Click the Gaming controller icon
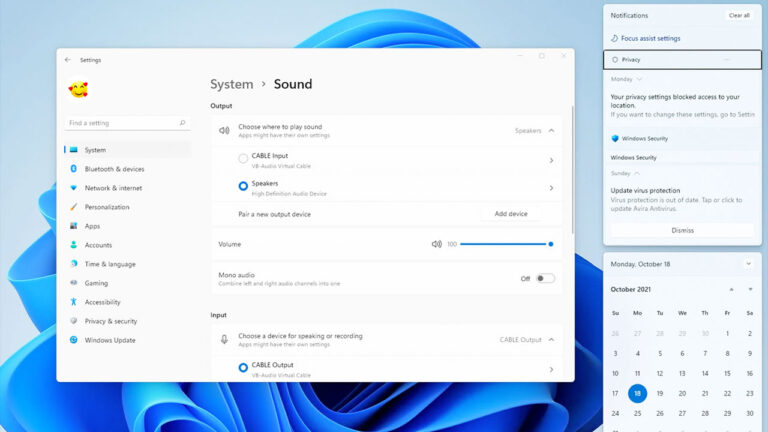 pos(73,283)
